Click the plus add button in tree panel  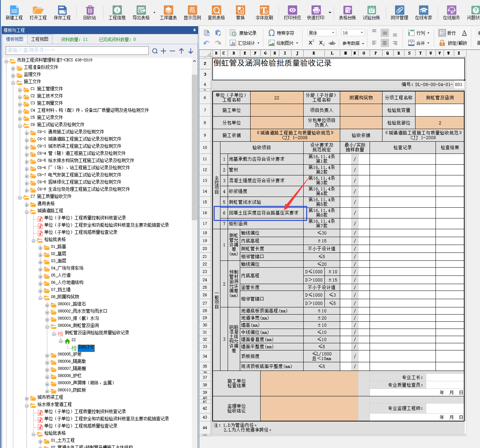(x=163, y=51)
